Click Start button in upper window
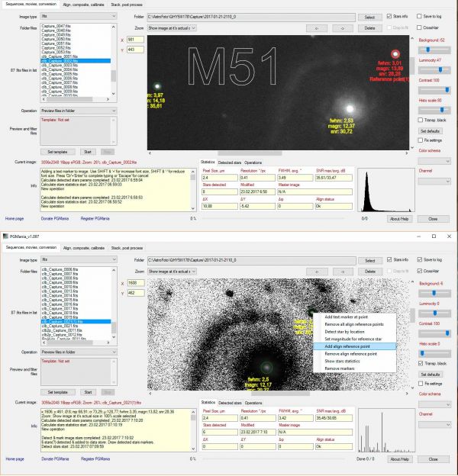Viewport: 458px width, 476px height. click(x=88, y=152)
